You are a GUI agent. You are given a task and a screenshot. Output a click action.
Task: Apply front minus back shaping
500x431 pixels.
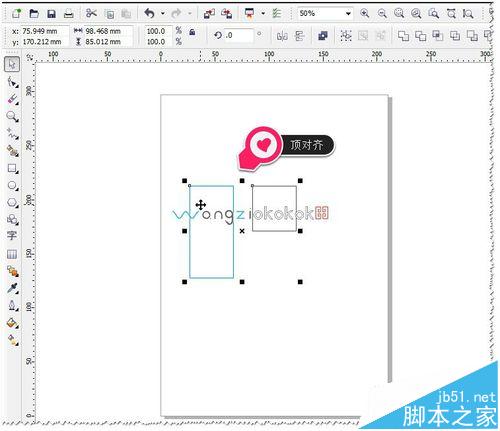(x=472, y=35)
